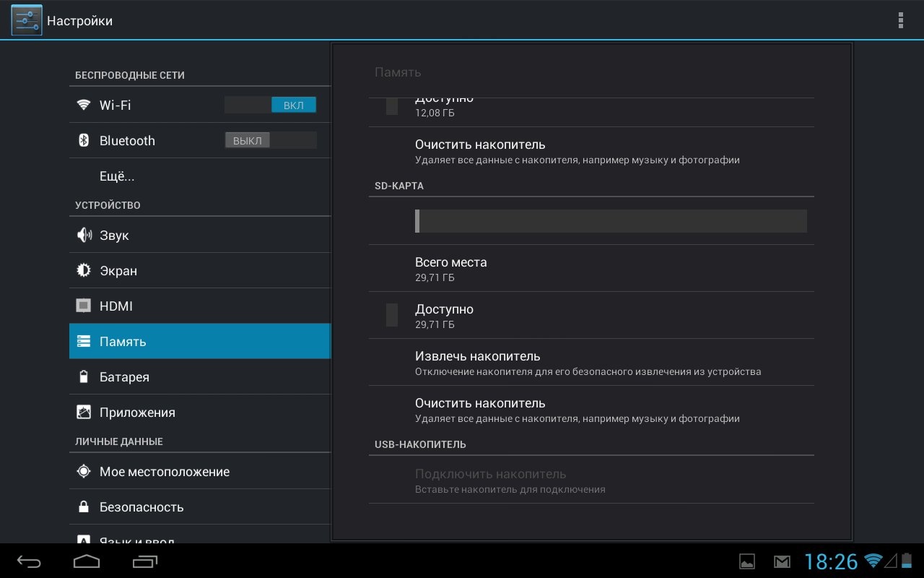Open Звук sound settings
Viewport: 924px width, 578px height.
pyautogui.click(x=114, y=236)
